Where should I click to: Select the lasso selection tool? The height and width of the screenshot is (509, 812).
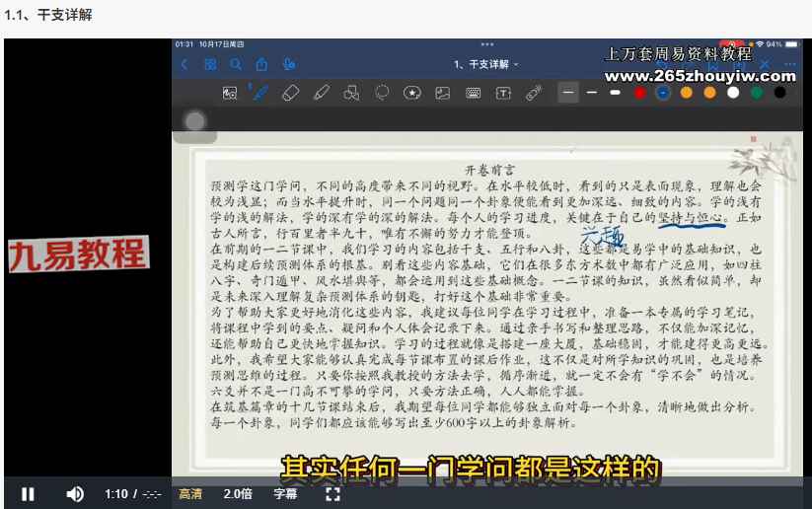click(382, 93)
